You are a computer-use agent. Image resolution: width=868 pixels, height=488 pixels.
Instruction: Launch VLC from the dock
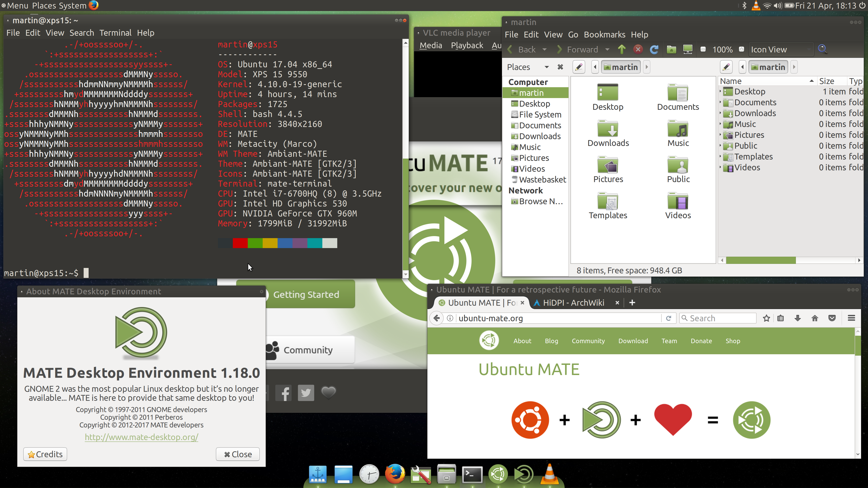click(x=549, y=474)
